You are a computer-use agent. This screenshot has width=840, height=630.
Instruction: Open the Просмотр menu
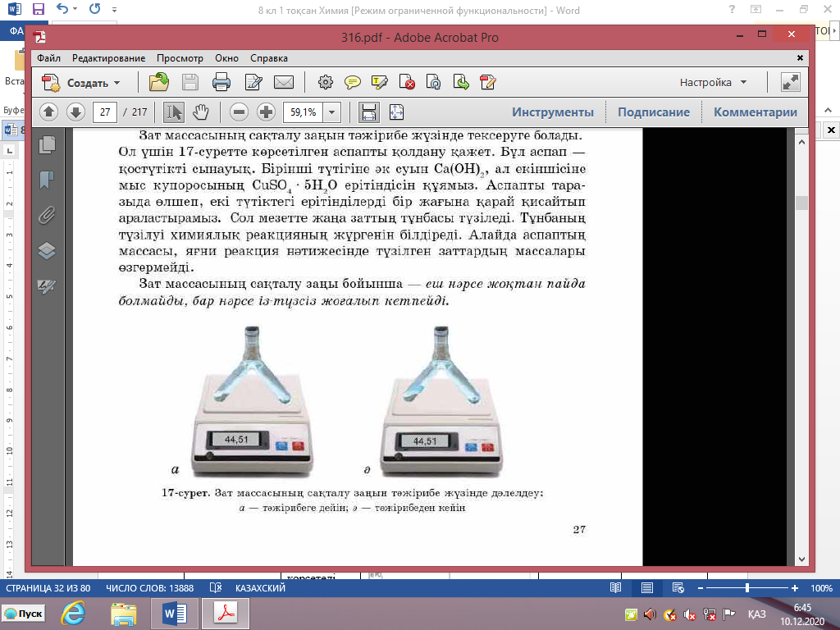tap(180, 58)
